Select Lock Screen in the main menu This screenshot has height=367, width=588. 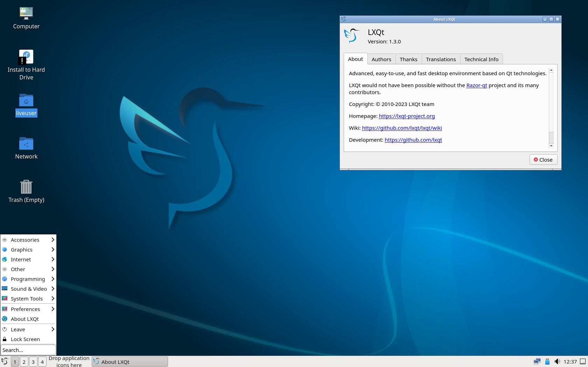click(28, 339)
